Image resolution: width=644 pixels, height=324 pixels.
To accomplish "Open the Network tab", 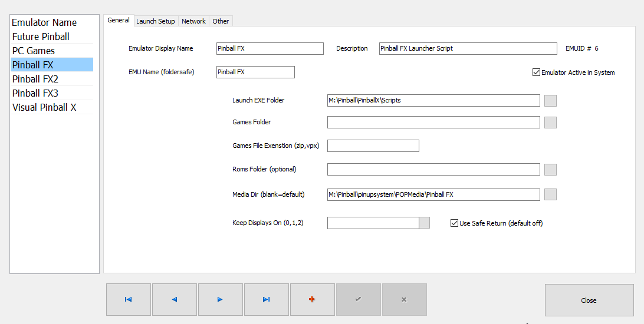I will point(194,21).
